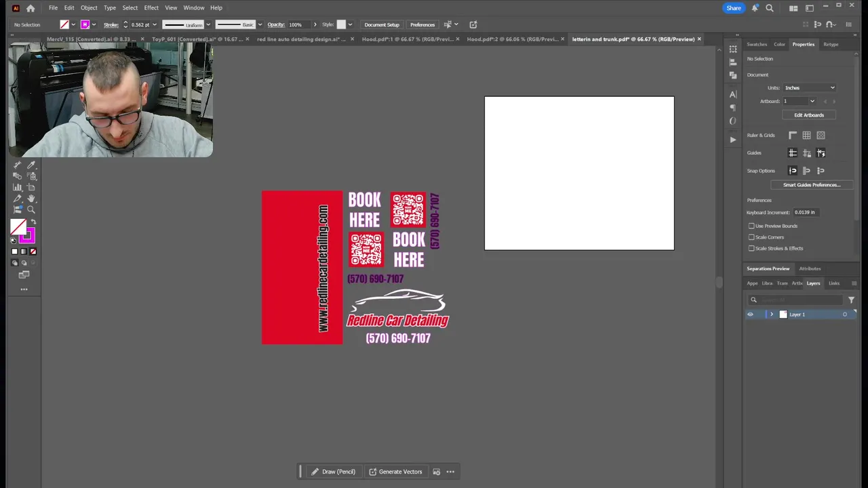Reset default fill and stroke

tap(14, 240)
